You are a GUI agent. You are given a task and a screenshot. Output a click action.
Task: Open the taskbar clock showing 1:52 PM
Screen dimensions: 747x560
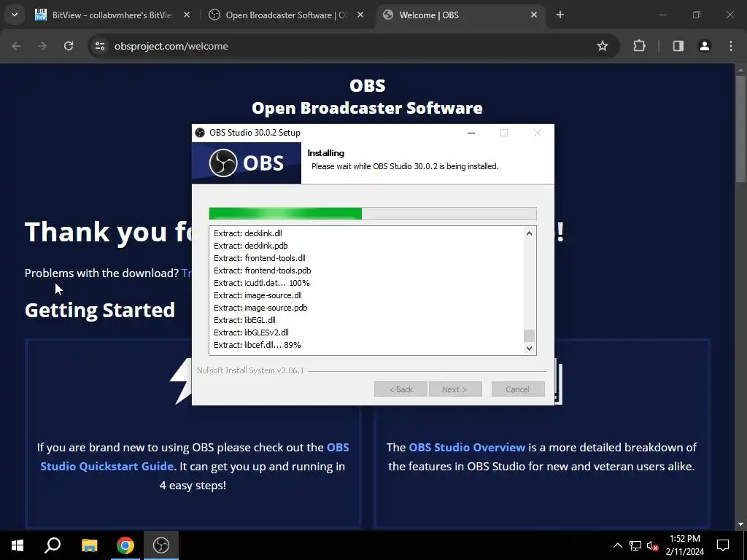pyautogui.click(x=685, y=545)
